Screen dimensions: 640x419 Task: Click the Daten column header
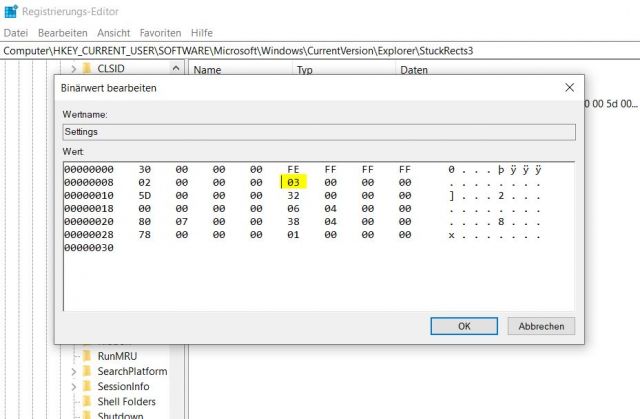pos(414,70)
